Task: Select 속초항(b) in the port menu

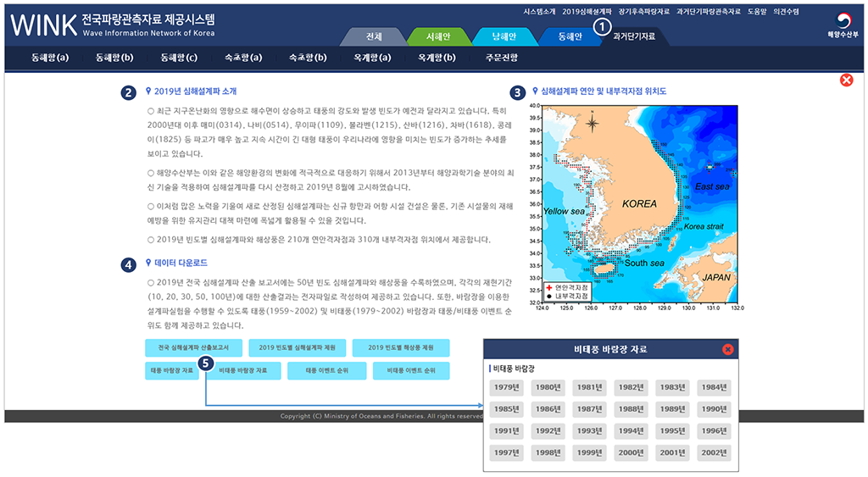Action: pyautogui.click(x=308, y=58)
